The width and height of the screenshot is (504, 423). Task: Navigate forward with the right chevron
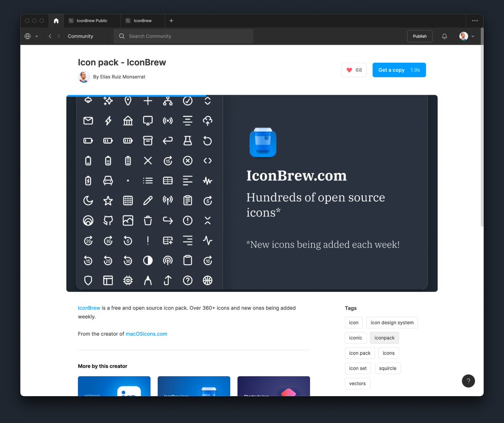tap(59, 36)
